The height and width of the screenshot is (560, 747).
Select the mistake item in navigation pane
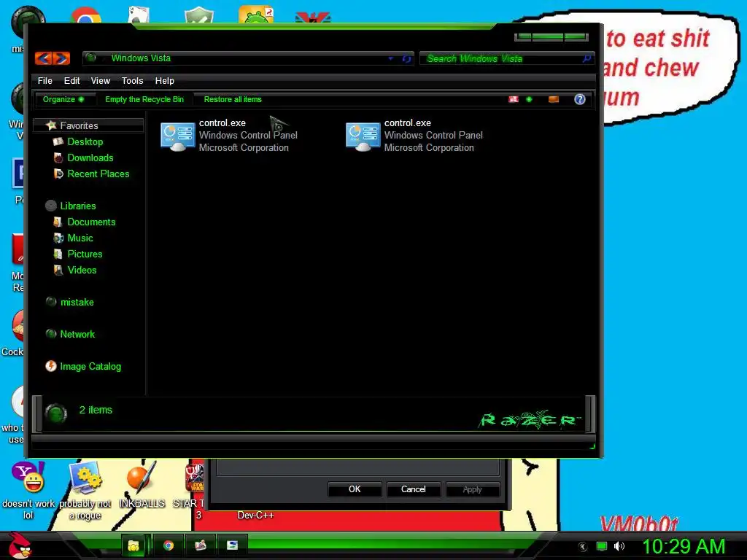click(77, 302)
